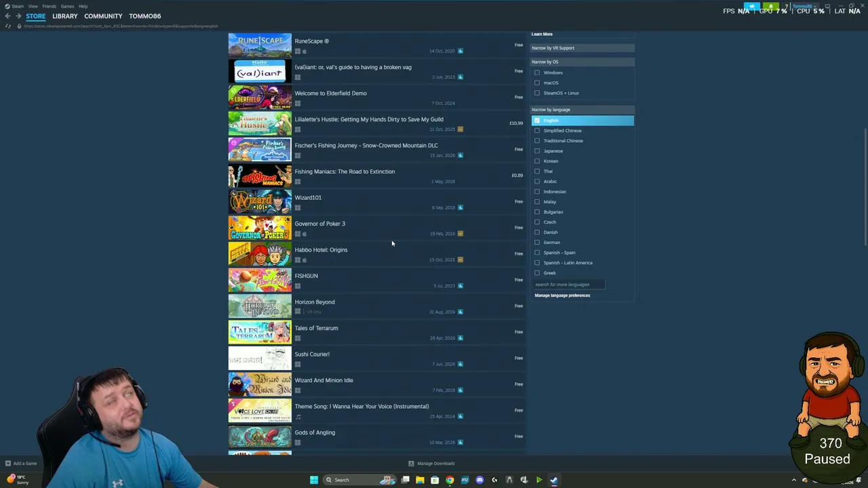Check the Japanese language checkbox
This screenshot has width=868, height=488.
tap(537, 151)
